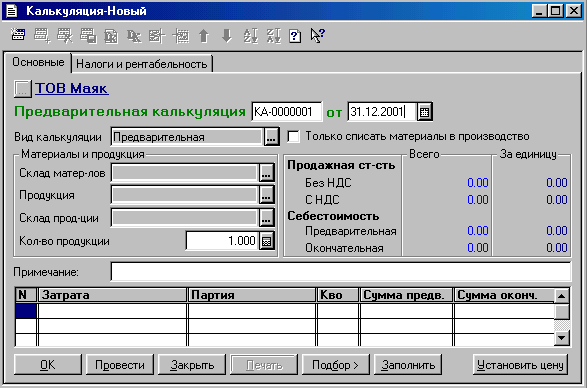Open the calendar picker next to the date
587x388 pixels.
(x=425, y=112)
